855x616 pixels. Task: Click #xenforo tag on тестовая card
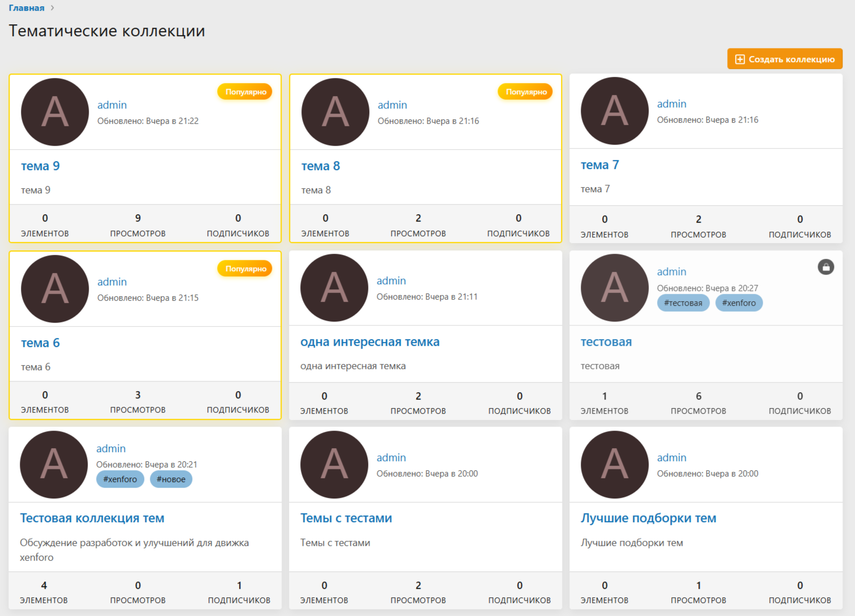[x=739, y=303]
